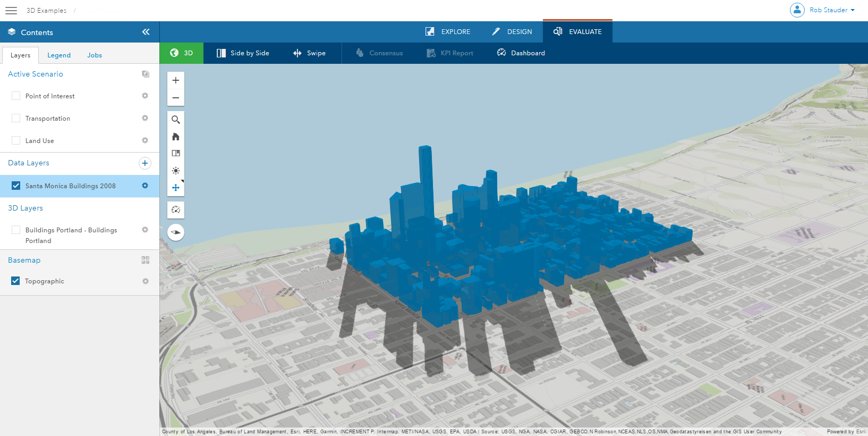
Task: Open the Design tab
Action: [x=512, y=32]
